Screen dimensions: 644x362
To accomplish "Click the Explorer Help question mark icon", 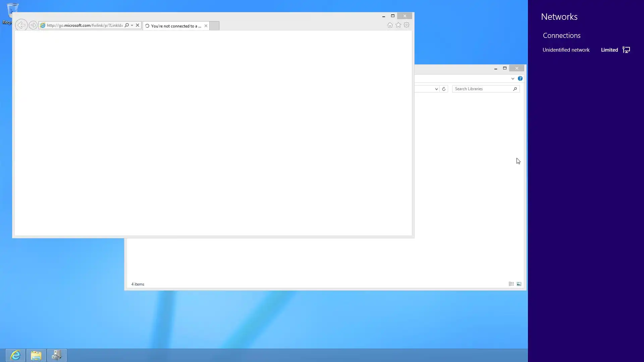I will pyautogui.click(x=520, y=78).
